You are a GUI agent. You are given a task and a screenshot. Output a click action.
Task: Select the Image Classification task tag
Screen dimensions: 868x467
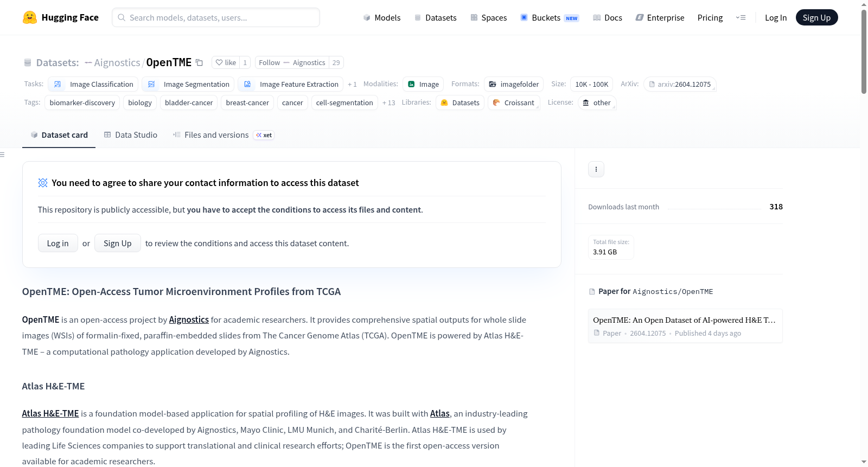pyautogui.click(x=93, y=84)
